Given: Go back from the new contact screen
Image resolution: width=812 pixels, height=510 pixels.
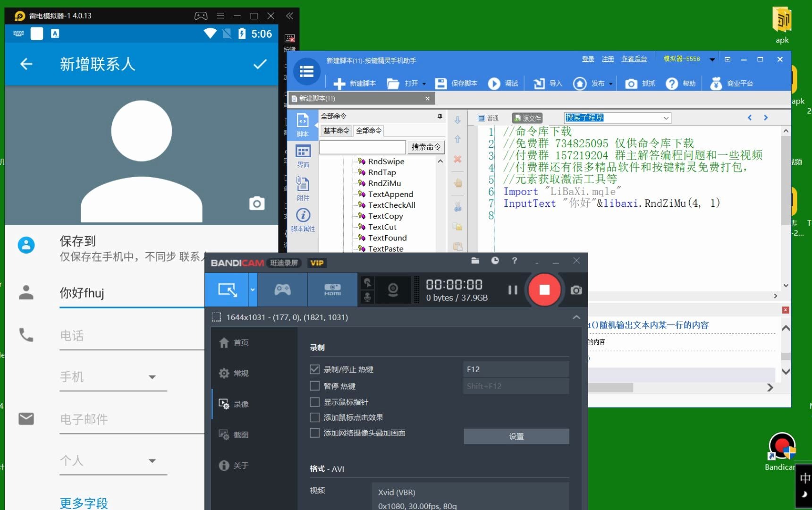Looking at the screenshot, I should pos(26,64).
